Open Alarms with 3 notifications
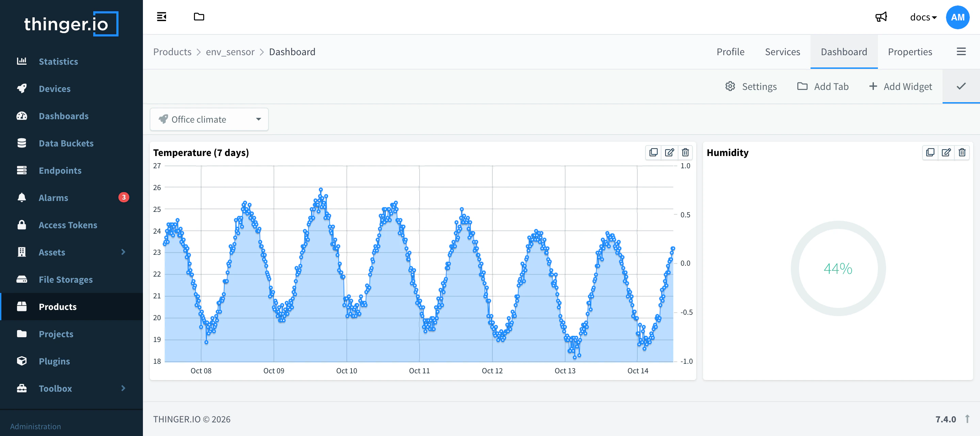Screen dimensions: 980x436 [71, 198]
